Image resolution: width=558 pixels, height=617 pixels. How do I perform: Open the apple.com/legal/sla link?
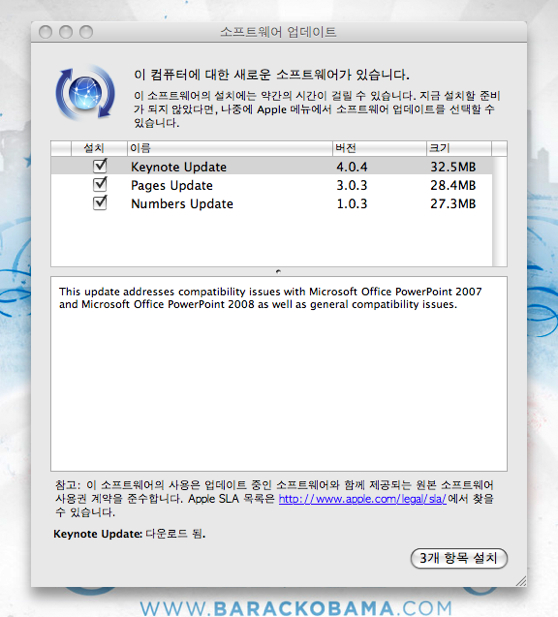(362, 499)
